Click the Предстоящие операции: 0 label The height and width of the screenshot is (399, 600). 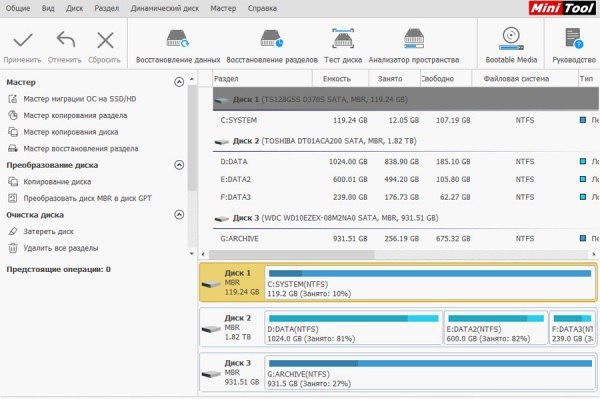pos(59,269)
